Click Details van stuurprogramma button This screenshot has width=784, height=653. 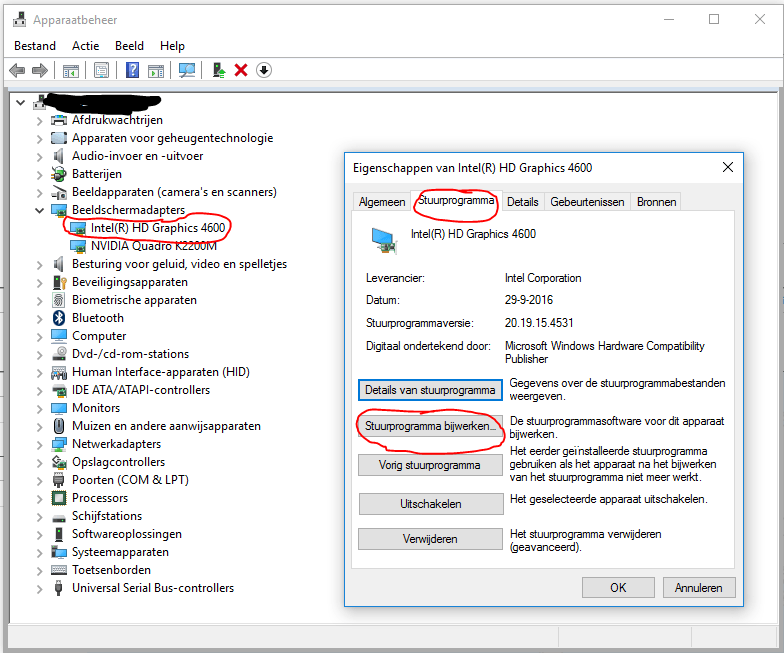430,390
